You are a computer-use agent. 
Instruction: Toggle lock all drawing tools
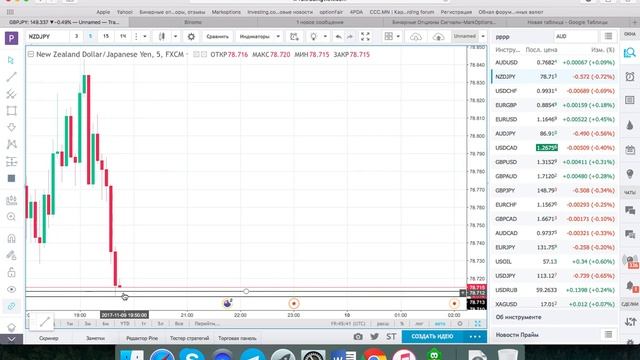pos(11,272)
